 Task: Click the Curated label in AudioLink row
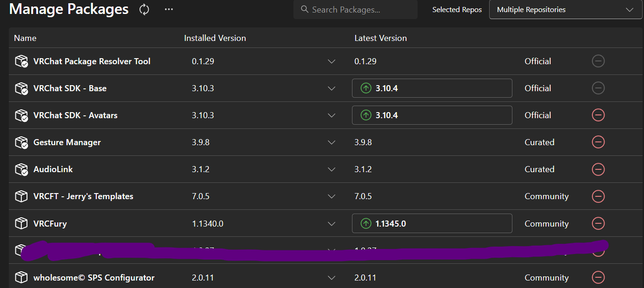(539, 169)
